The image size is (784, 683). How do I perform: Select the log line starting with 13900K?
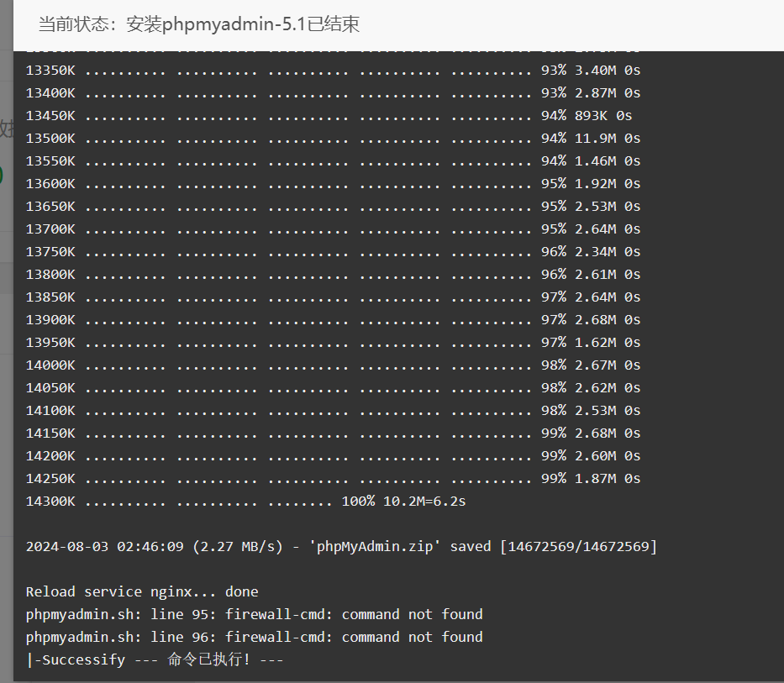click(333, 320)
